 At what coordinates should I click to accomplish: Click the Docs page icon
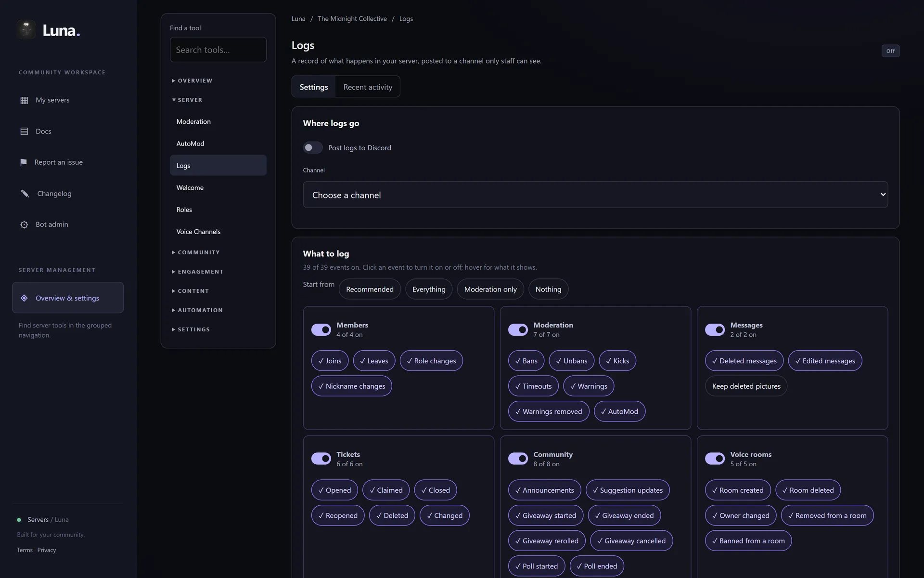point(24,131)
